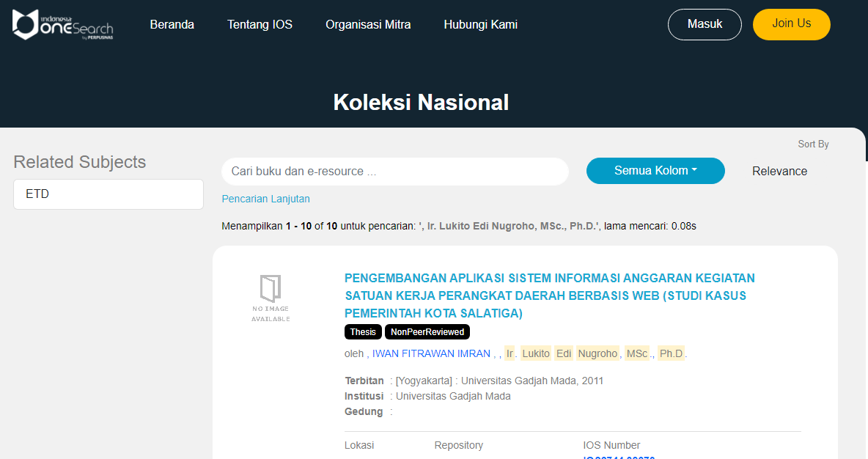This screenshot has width=868, height=459.
Task: Click highlighted author name Lukito
Action: coord(535,353)
